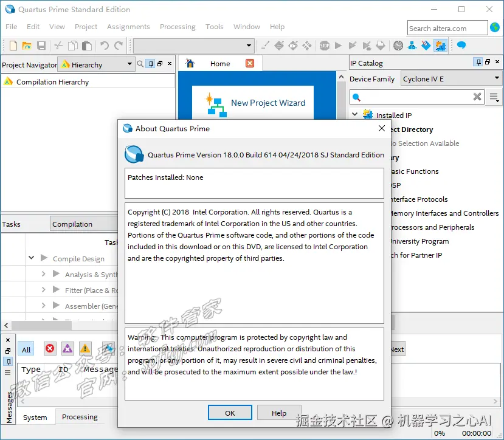The image size is (504, 440).
Task: Click the New Project Wizard link
Action: click(x=268, y=103)
